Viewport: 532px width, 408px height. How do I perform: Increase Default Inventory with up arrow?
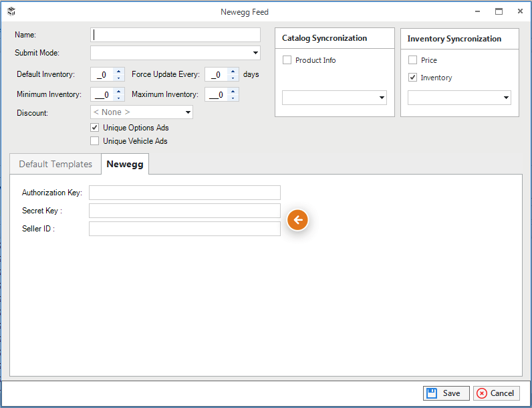[x=119, y=71]
